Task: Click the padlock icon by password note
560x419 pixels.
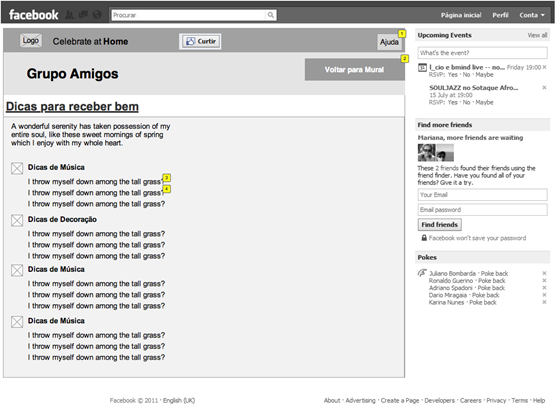Action: click(x=424, y=238)
